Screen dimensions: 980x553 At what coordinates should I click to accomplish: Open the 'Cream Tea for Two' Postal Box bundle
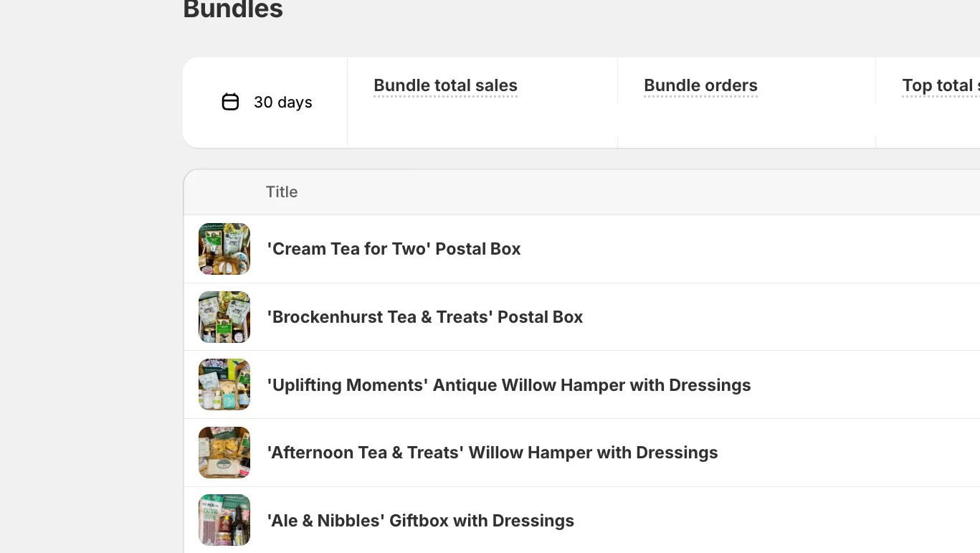click(x=394, y=249)
